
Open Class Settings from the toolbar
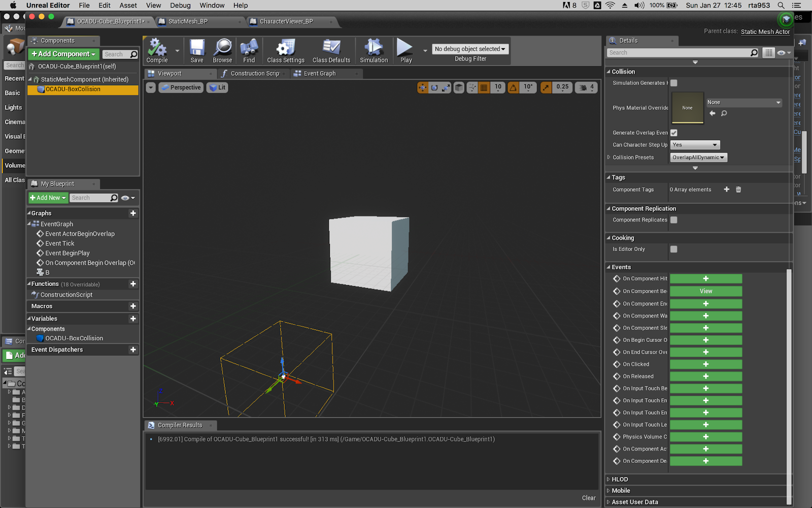click(x=286, y=51)
